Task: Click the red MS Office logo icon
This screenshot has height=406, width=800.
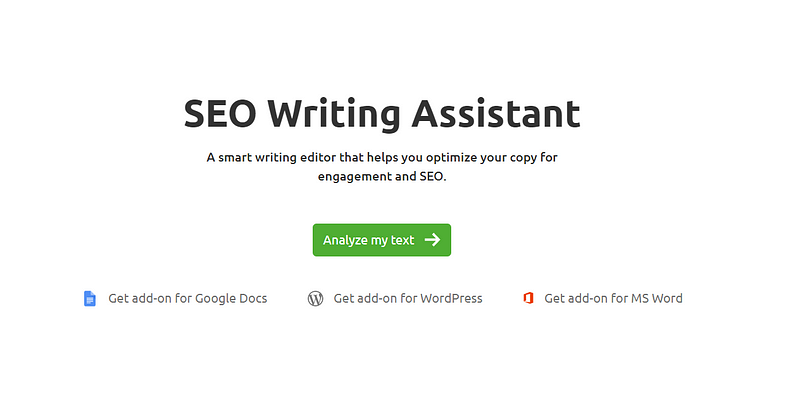Action: [x=528, y=298]
